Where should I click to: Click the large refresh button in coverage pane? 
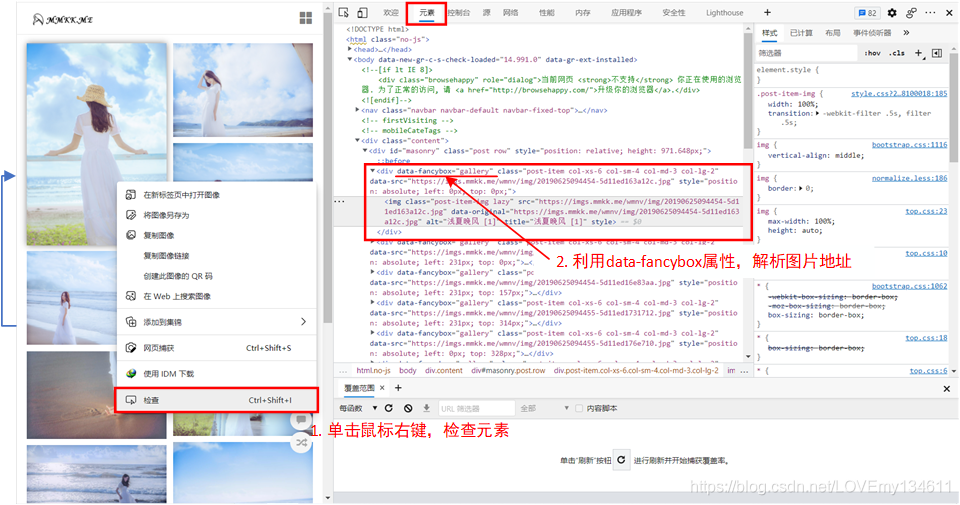(621, 460)
